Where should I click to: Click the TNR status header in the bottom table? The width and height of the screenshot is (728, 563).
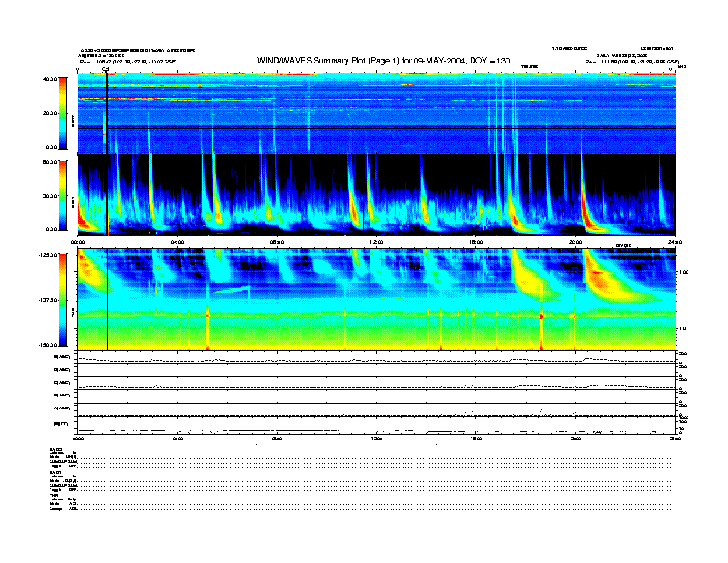[x=54, y=494]
